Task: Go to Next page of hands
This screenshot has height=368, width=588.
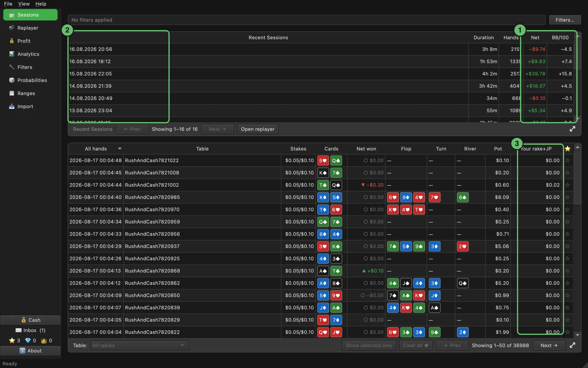Action: pyautogui.click(x=549, y=345)
